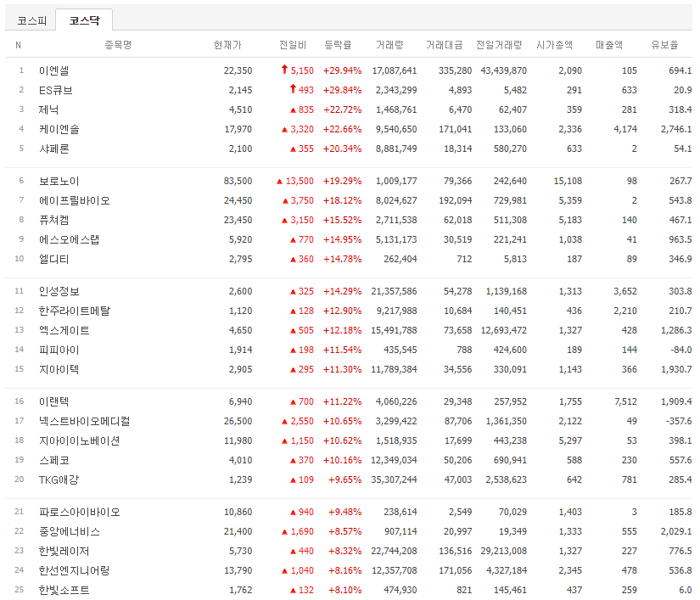The width and height of the screenshot is (700, 600).
Task: Open stock ES큐브 link
Action: 56,90
